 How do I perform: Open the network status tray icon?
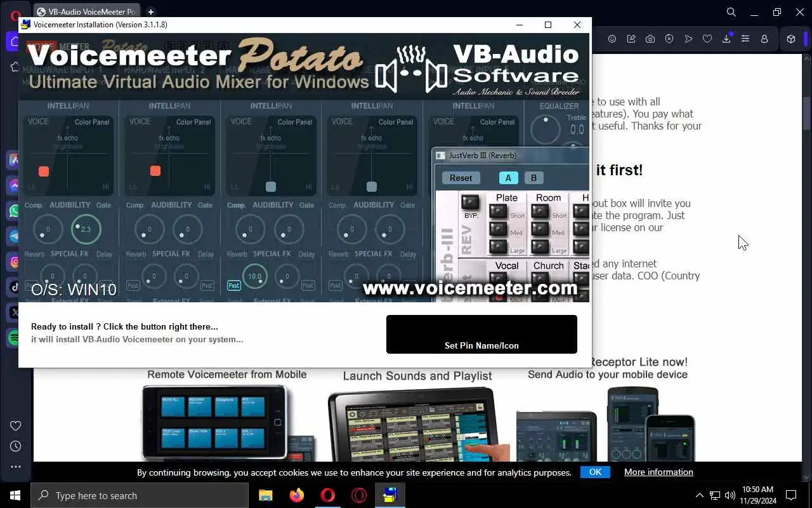pos(715,495)
